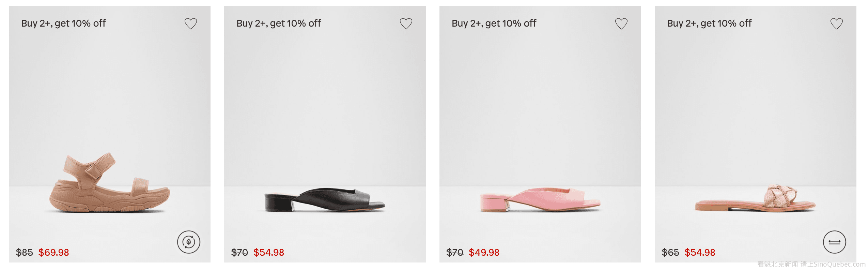Image resolution: width=868 pixels, height=270 pixels.
Task: Click the 10% off promo on the tan sandal card
Action: (x=63, y=23)
